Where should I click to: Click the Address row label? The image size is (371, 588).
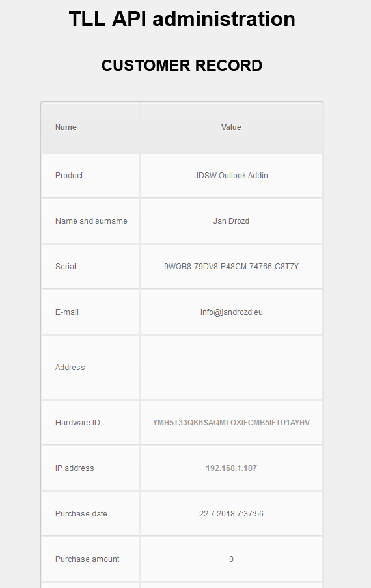click(x=70, y=367)
